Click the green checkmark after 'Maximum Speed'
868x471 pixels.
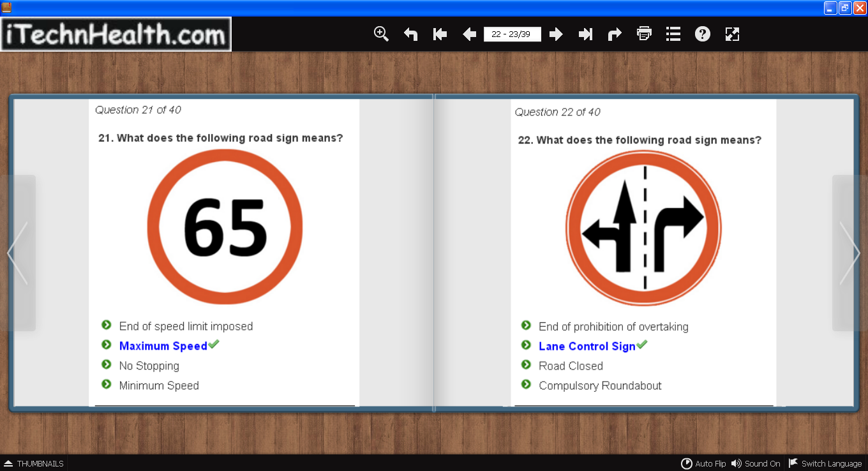tap(214, 344)
